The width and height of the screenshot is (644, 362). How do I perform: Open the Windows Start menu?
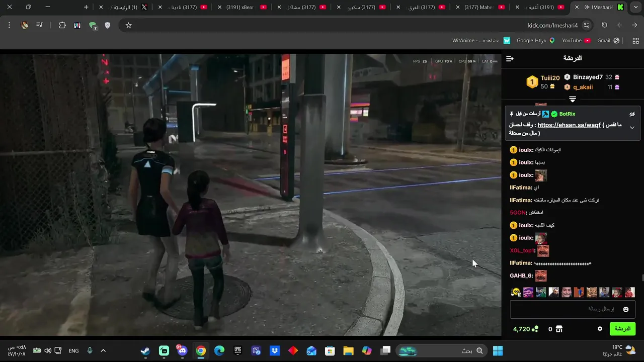coord(498,350)
